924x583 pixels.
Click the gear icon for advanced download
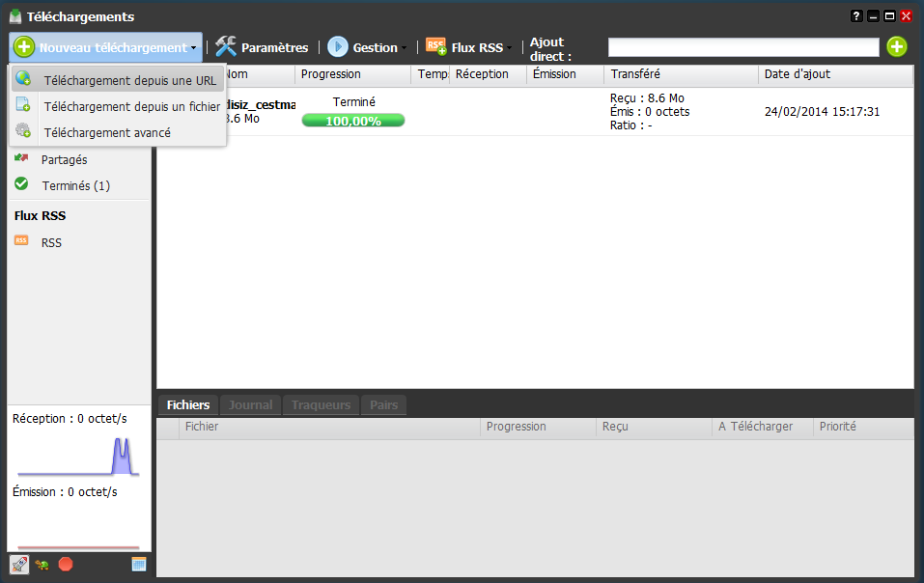23,130
